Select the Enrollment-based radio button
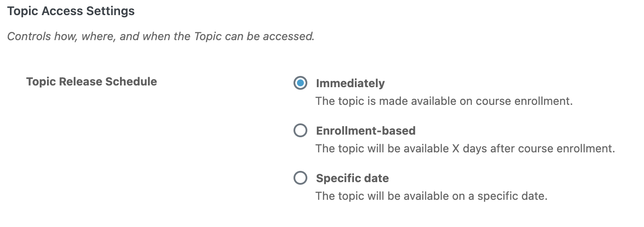Screen dimensions: 644x227 coord(300,130)
